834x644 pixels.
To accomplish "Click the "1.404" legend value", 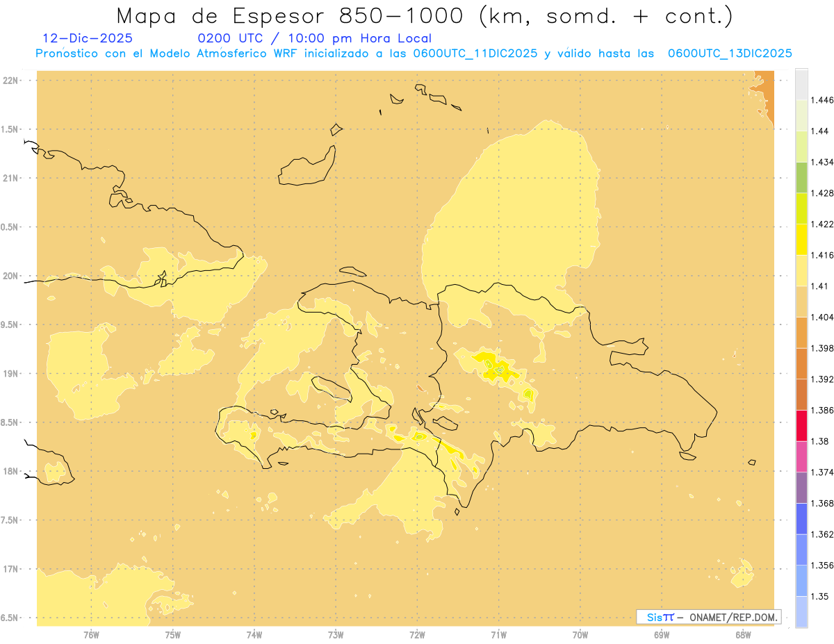I will tap(821, 317).
